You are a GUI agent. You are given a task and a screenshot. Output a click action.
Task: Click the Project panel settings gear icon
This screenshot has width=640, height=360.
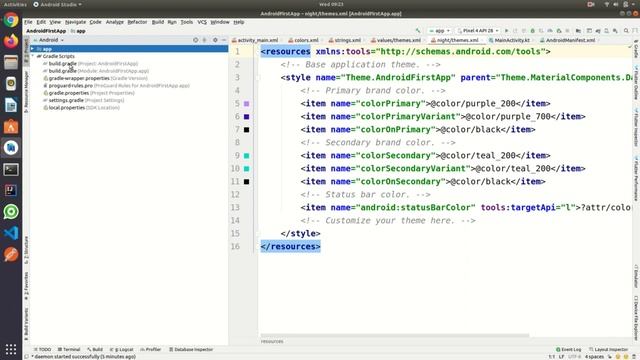pyautogui.click(x=215, y=40)
